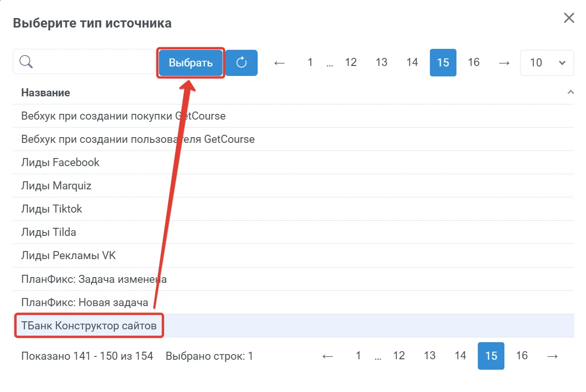Open the rows-per-page dropdown showing 10
The height and width of the screenshot is (392, 586).
click(x=547, y=63)
